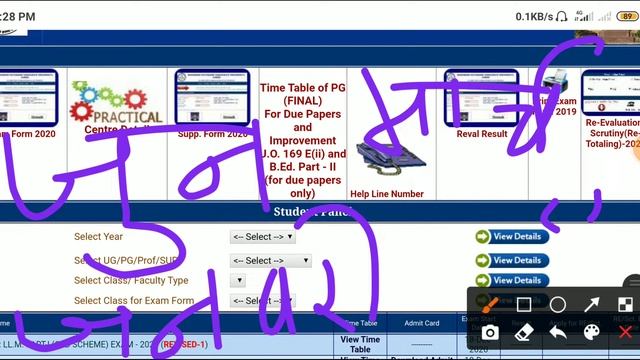Click green arrow icon beside UG/PG/Prof/SUP row
Screen dimensions: 640x360
(x=482, y=260)
